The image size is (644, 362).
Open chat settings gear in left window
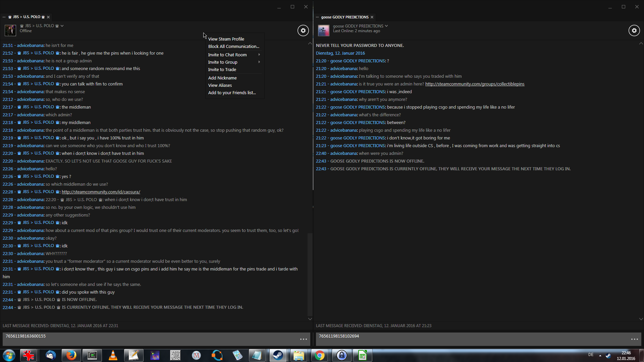(x=303, y=31)
